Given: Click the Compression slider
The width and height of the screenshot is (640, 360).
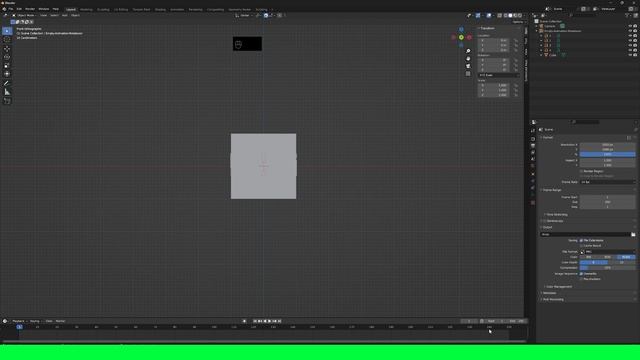Looking at the screenshot, I should 607,268.
